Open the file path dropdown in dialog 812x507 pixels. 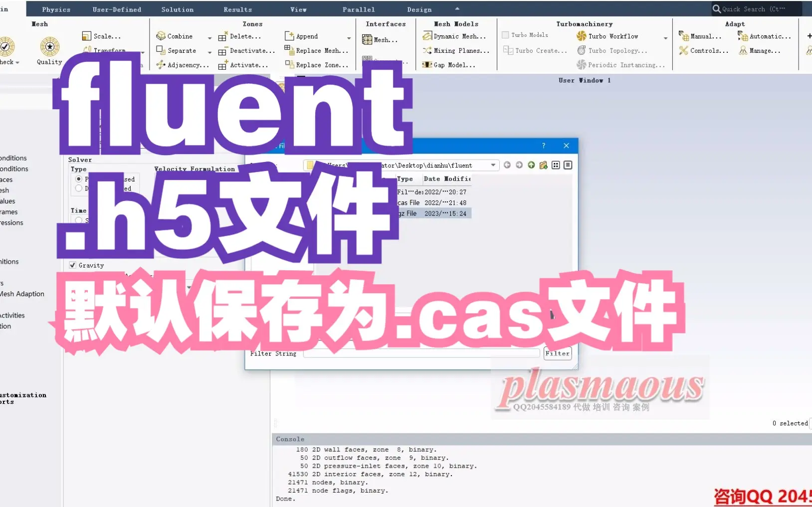click(x=493, y=165)
